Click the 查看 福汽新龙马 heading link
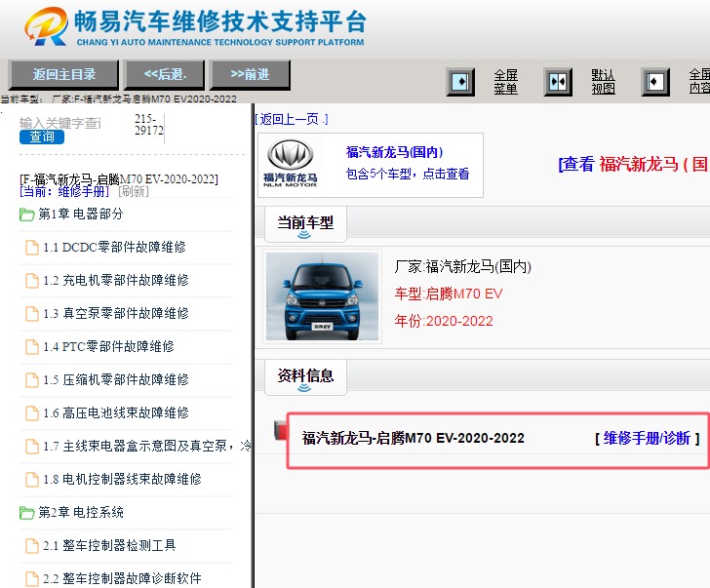The image size is (710, 588). pyautogui.click(x=634, y=164)
